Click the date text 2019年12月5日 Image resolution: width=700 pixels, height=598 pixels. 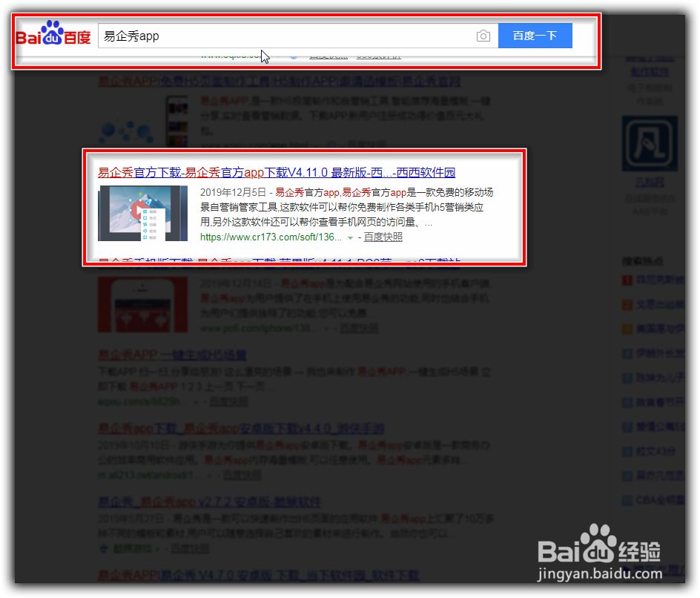tap(233, 192)
